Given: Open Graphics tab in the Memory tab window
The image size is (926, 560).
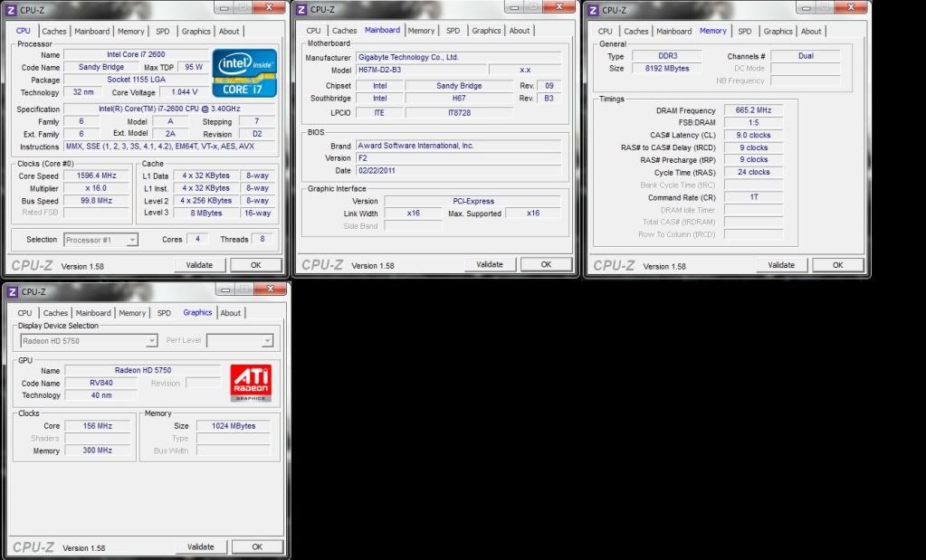Looking at the screenshot, I should pos(778,32).
